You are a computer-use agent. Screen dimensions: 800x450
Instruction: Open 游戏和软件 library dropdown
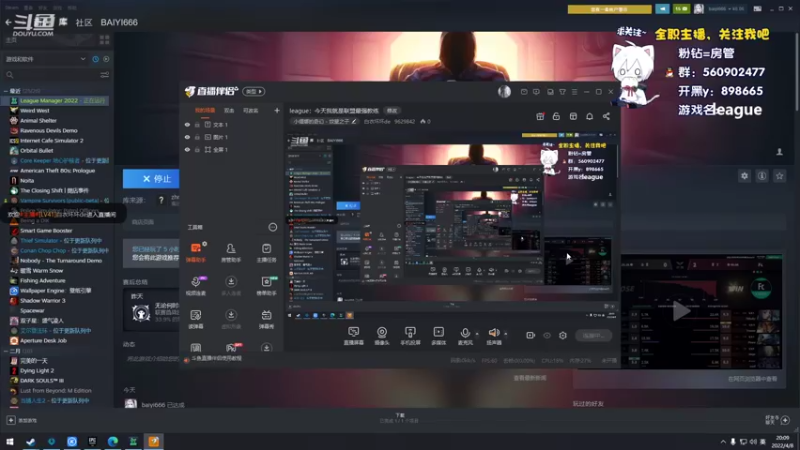tap(45, 59)
